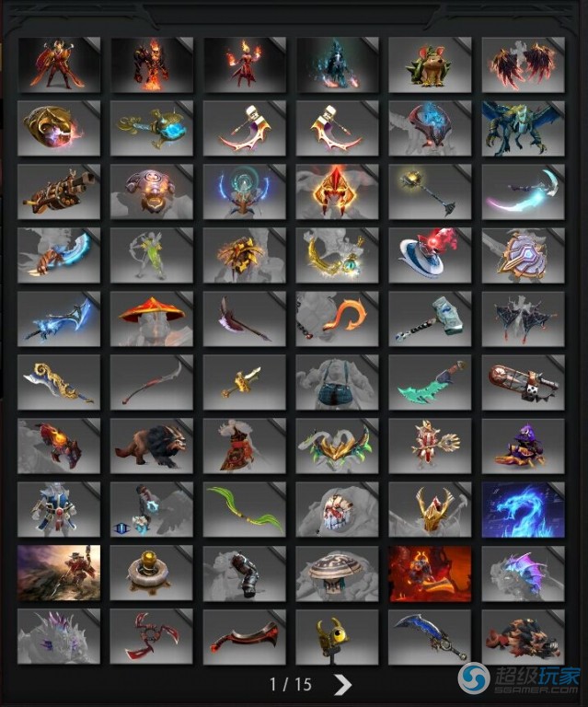Select the blue dragon loading screen item

(x=523, y=509)
